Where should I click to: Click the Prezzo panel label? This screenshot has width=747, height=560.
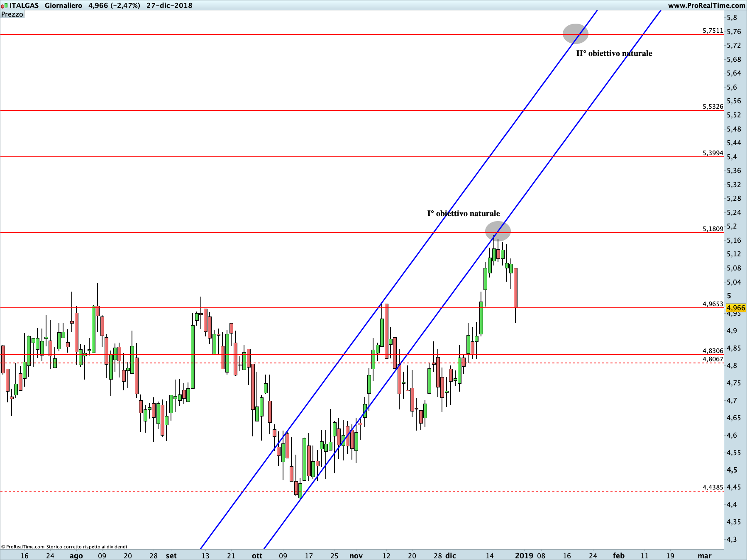tap(12, 14)
